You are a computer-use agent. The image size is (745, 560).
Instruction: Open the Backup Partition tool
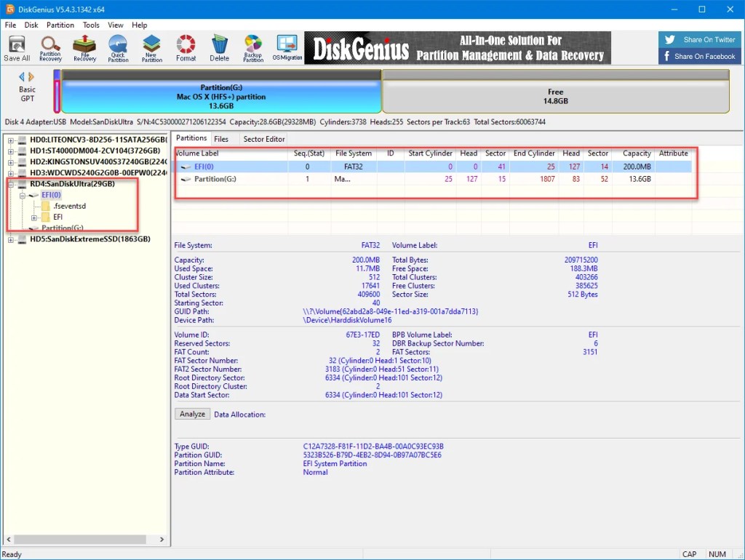253,49
